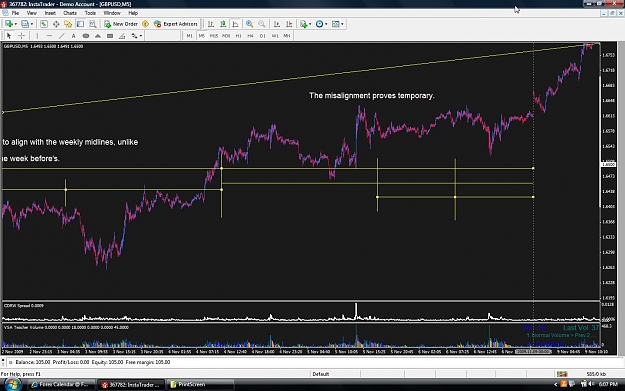This screenshot has width=625, height=391.
Task: Select the active M5 timeframe button
Action: 202,36
